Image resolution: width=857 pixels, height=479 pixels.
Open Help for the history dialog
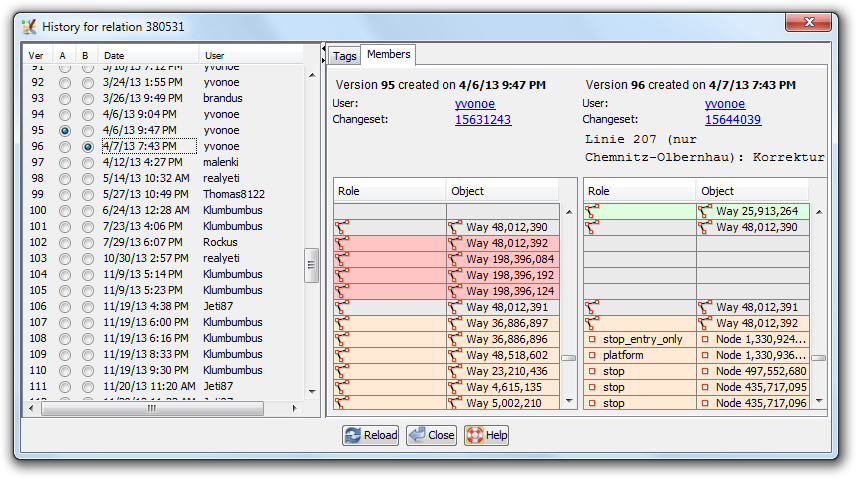tap(486, 435)
